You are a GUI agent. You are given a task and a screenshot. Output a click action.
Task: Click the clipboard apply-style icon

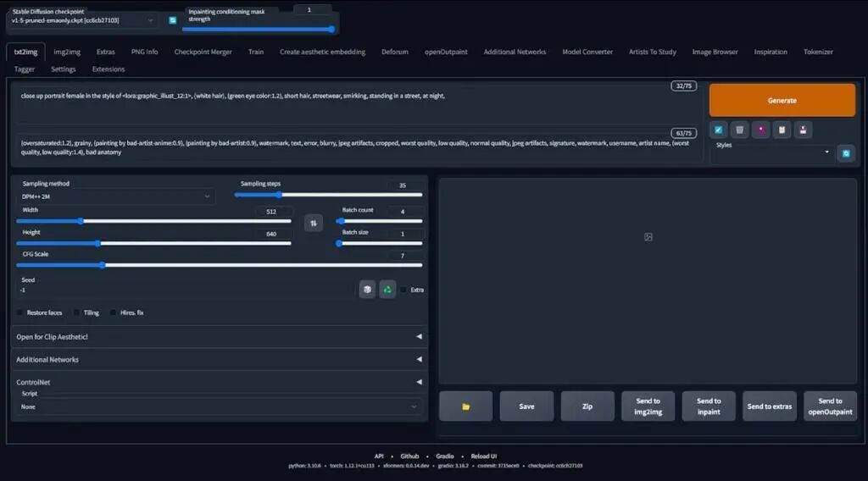(x=782, y=130)
